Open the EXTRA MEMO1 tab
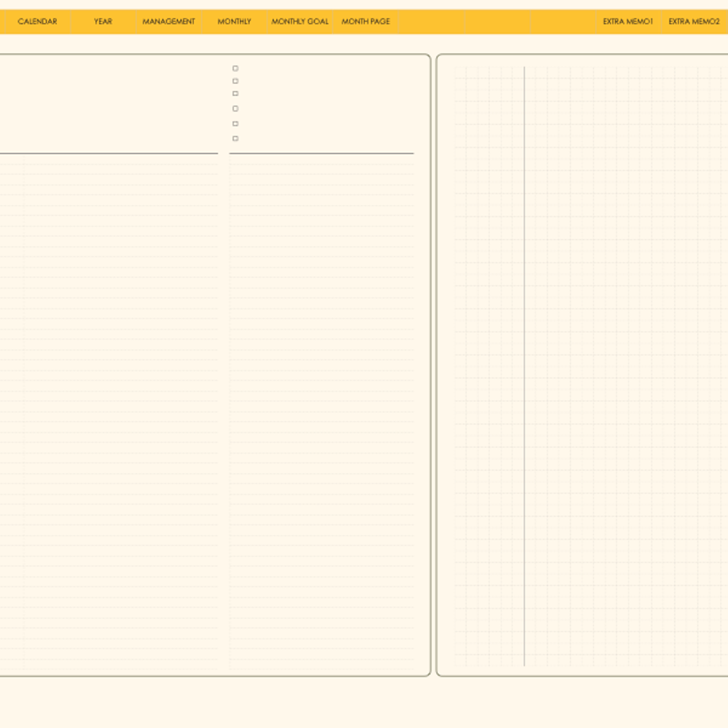This screenshot has height=728, width=728. coord(628,21)
